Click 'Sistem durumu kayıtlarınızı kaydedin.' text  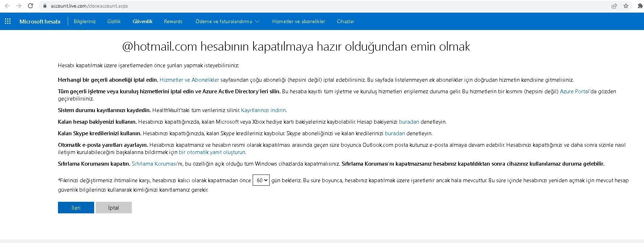tap(104, 110)
